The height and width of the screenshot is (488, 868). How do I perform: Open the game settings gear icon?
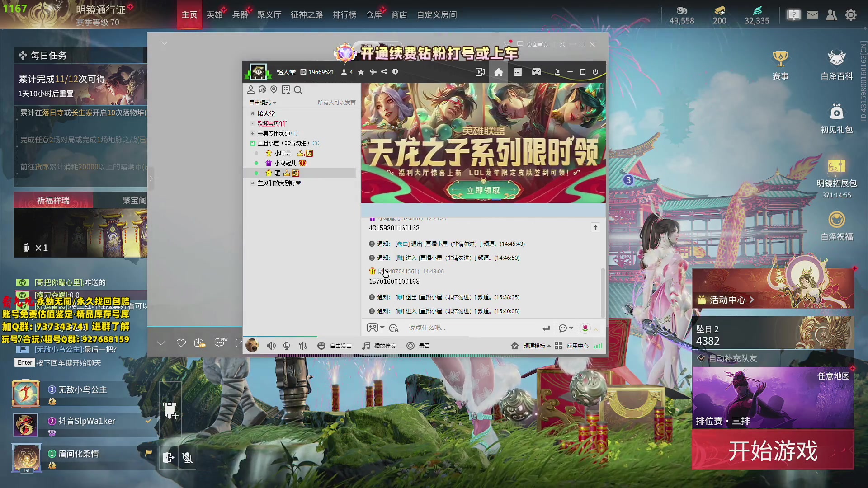pos(851,15)
